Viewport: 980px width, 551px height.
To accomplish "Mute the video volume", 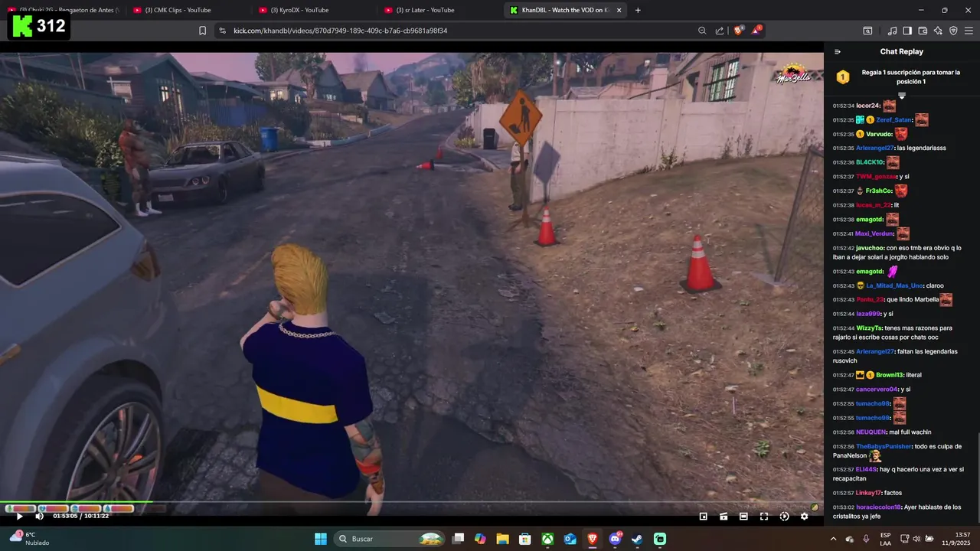I will (39, 516).
